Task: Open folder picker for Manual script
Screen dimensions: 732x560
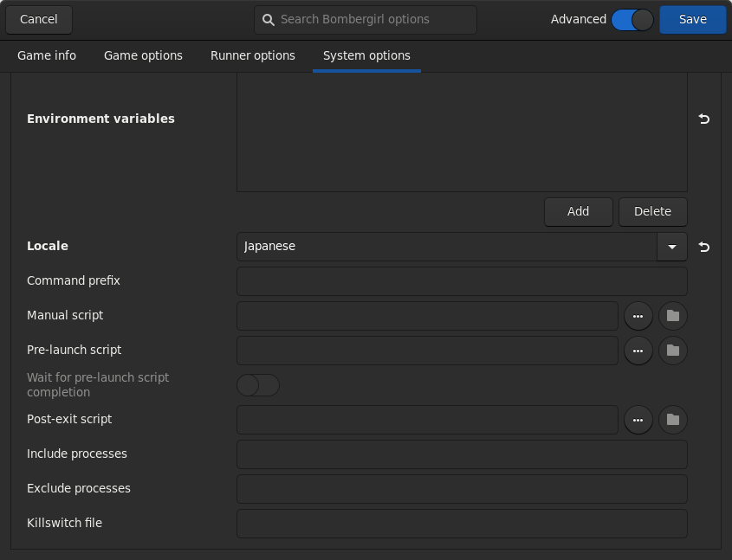Action: [673, 315]
